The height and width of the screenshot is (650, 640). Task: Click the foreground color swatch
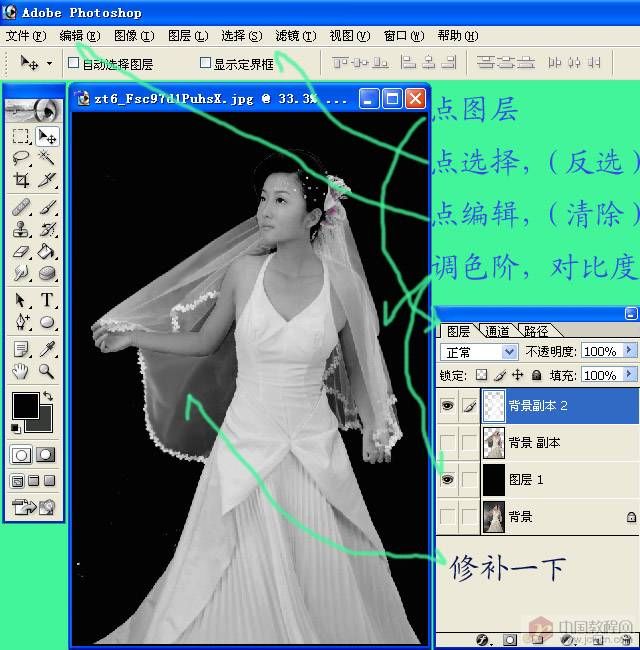pos(24,405)
